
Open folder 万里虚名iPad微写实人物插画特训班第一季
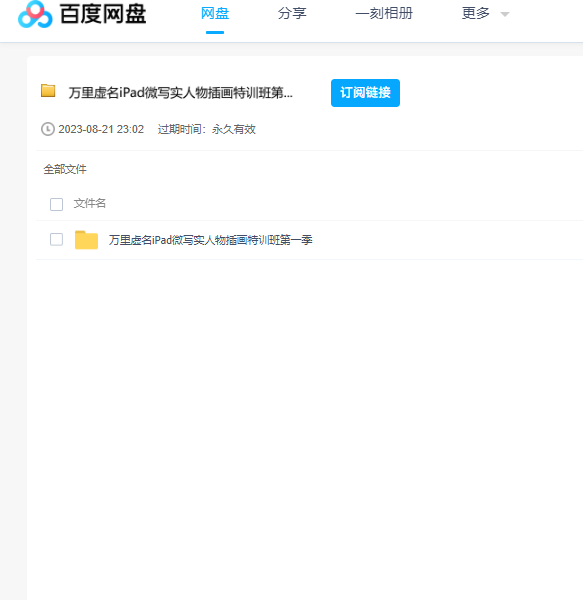(x=210, y=240)
